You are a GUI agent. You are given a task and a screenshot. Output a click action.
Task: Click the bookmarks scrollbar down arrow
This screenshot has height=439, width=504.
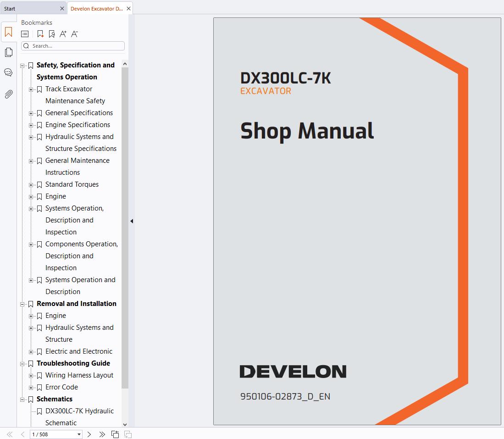(x=125, y=424)
